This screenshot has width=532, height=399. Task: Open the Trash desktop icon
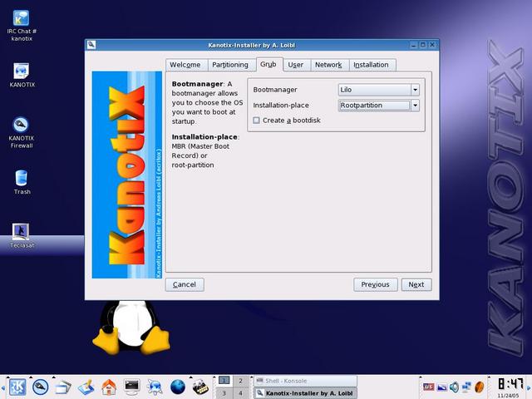click(22, 182)
